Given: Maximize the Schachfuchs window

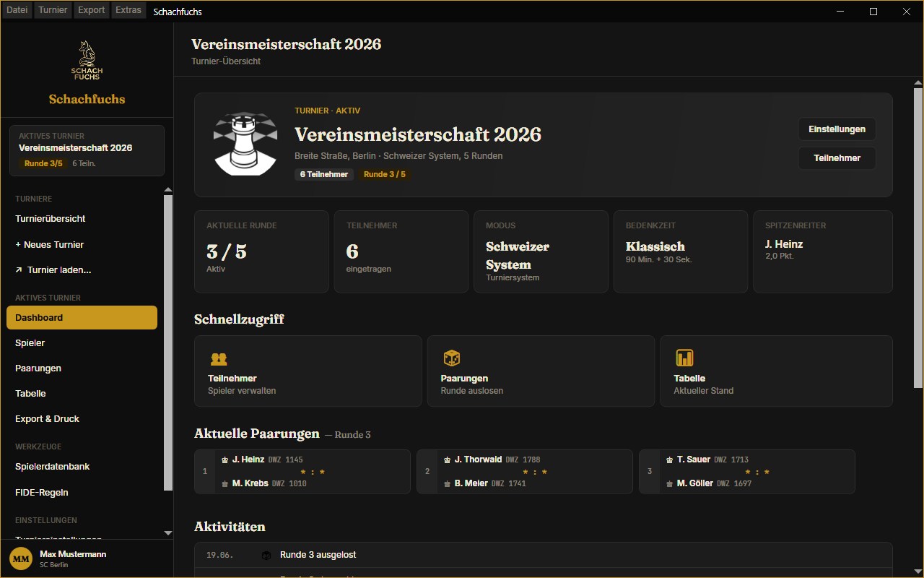Looking at the screenshot, I should pos(873,11).
